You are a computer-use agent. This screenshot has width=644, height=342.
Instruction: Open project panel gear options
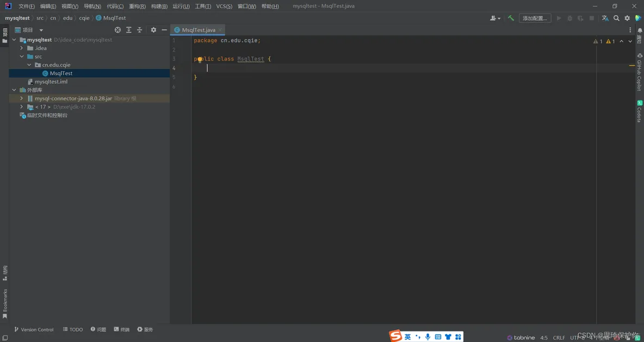pyautogui.click(x=153, y=30)
